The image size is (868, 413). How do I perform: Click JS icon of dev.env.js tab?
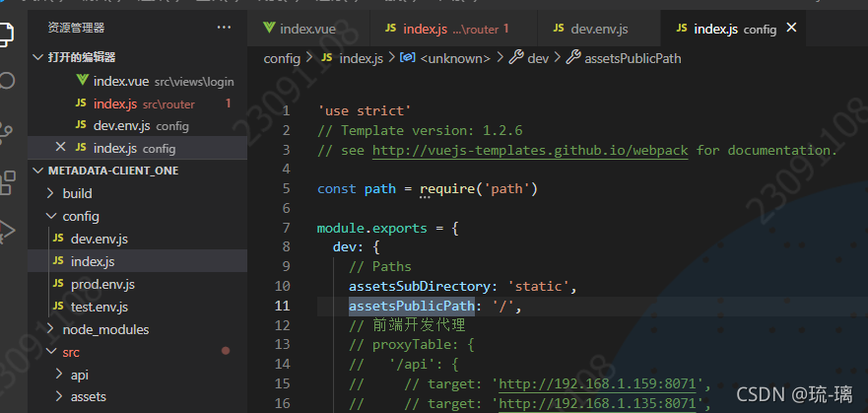559,29
